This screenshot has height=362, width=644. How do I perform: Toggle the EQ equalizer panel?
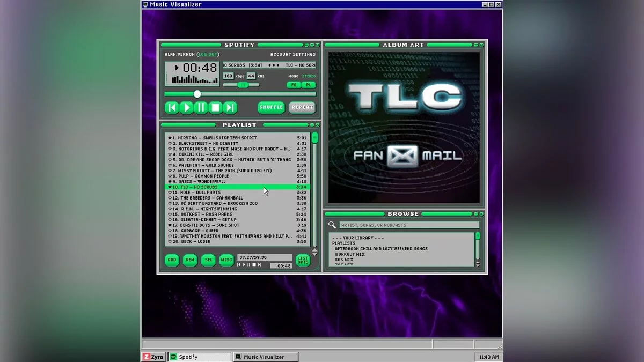[x=294, y=85]
